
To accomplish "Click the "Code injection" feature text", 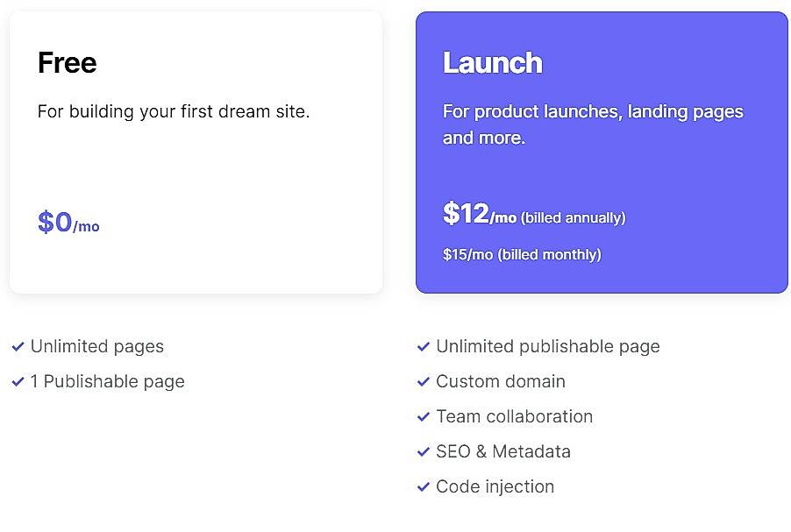I will [495, 486].
